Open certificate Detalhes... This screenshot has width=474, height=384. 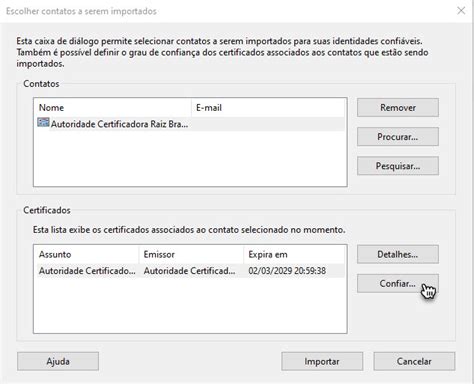(x=398, y=254)
